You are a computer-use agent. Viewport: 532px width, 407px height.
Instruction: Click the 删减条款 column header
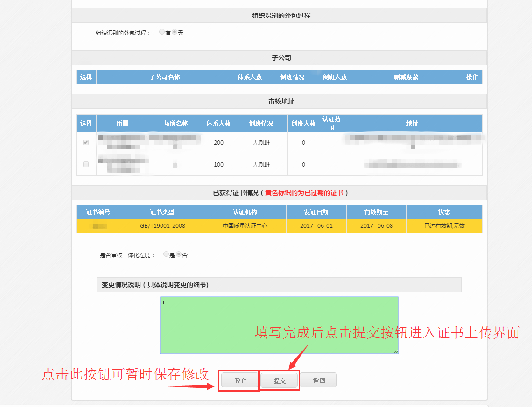click(406, 77)
